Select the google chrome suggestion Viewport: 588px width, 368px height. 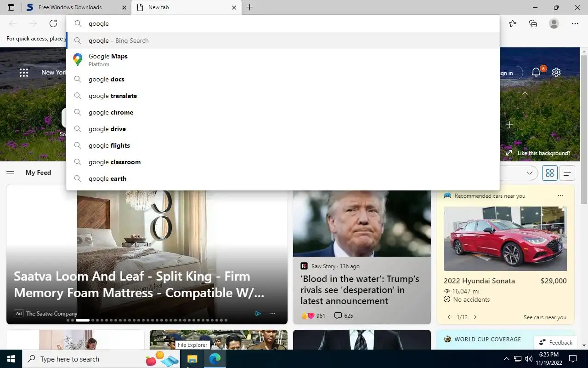click(x=283, y=112)
